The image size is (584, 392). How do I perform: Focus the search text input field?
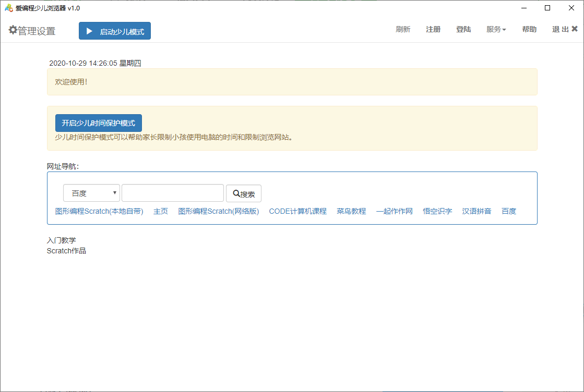pos(173,193)
